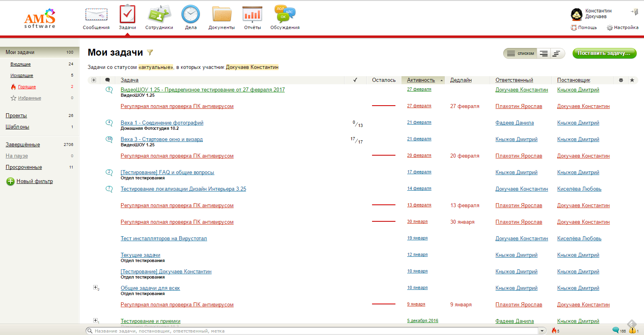Viewport: 644px width, 335px height.
Task: Expand subtasks of Тестирование и приемки
Action: coord(96,320)
